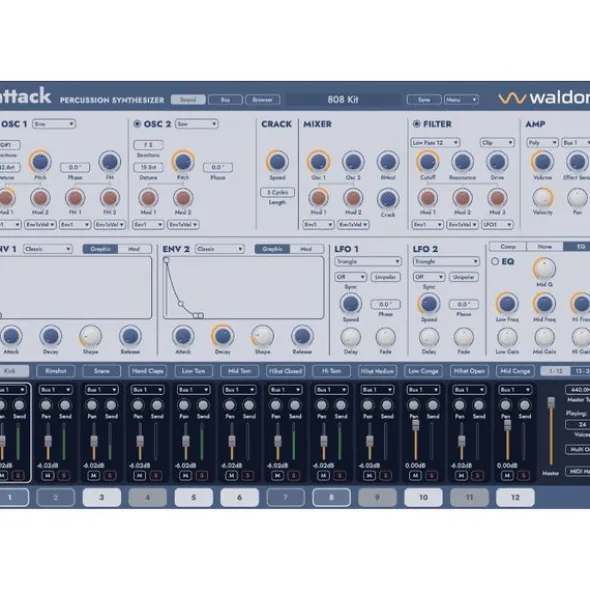The image size is (590, 591).
Task: Click the Filter Cutoff knob
Action: pyautogui.click(x=428, y=161)
